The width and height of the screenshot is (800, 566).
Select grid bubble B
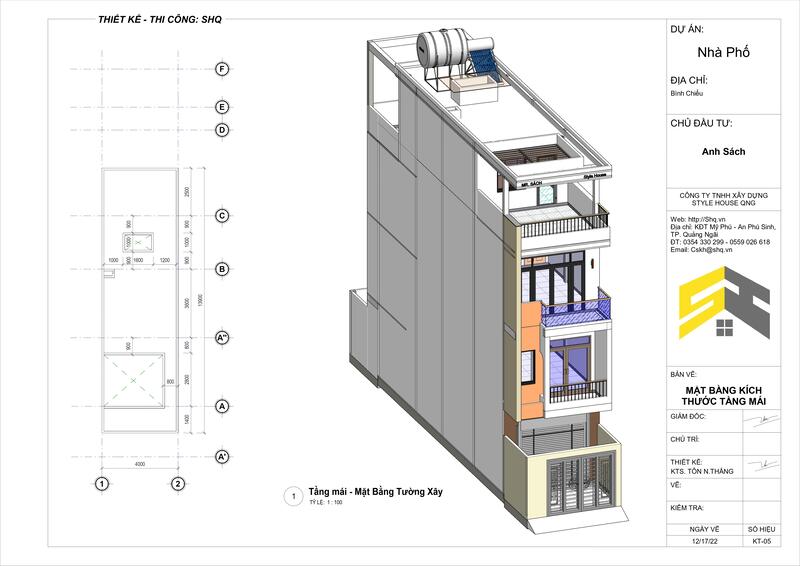pyautogui.click(x=222, y=269)
